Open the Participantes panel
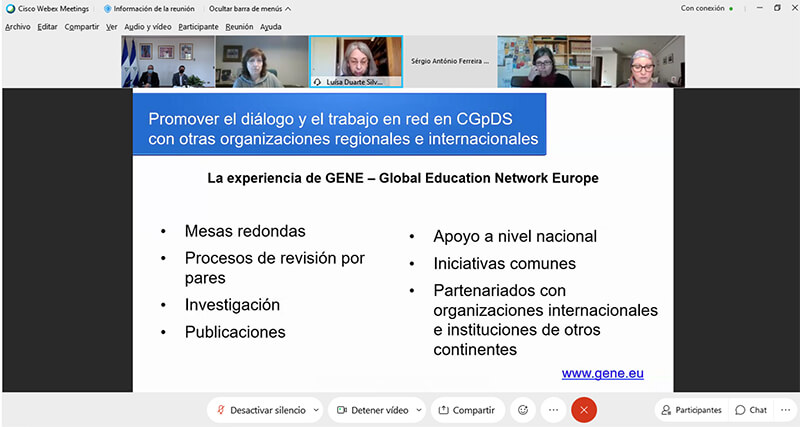The height and width of the screenshot is (427, 800). pyautogui.click(x=692, y=410)
